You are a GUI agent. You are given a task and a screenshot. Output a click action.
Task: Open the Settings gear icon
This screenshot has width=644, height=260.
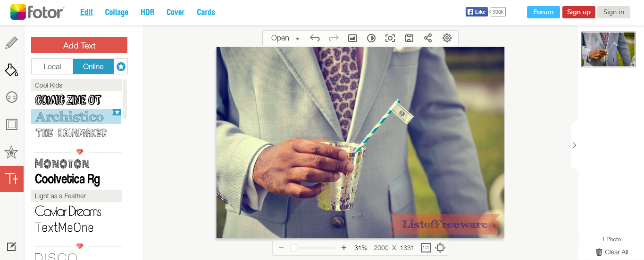point(447,38)
